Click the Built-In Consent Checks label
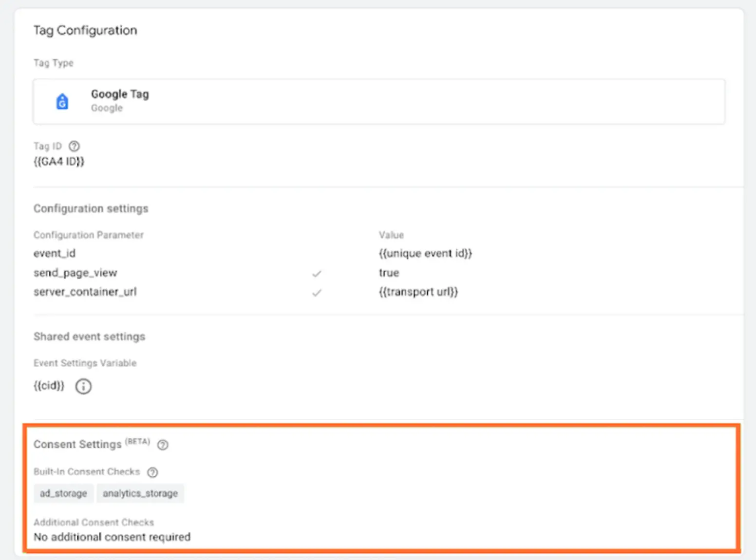The height and width of the screenshot is (560, 756). 87,471
